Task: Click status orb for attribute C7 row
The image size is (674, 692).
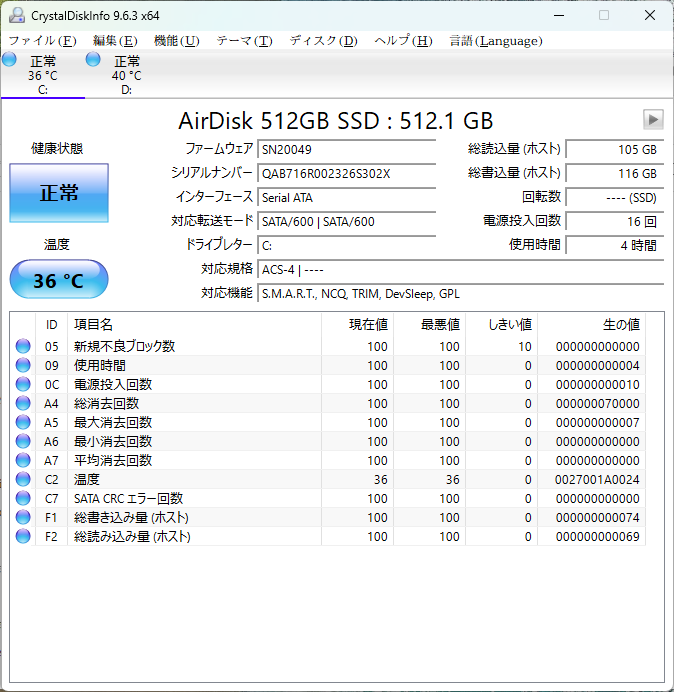Action: tap(23, 498)
